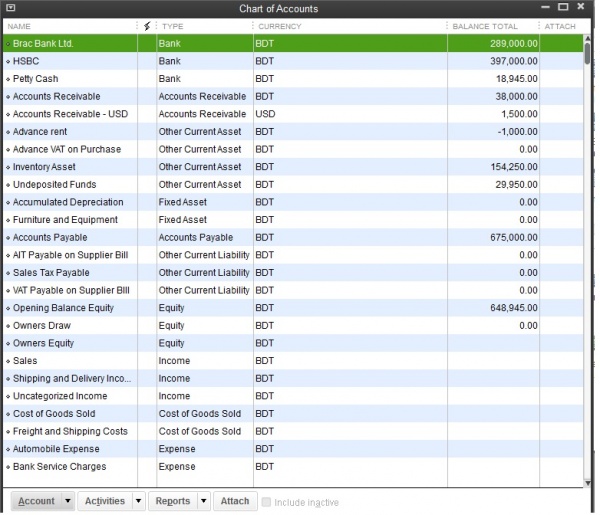Open the Activities dropdown arrow
Screen dimensions: 600x515
point(138,501)
